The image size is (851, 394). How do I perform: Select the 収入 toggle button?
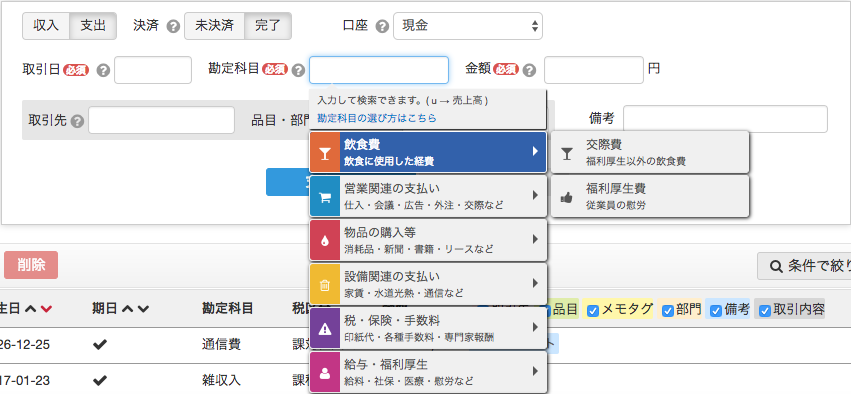pyautogui.click(x=46, y=26)
